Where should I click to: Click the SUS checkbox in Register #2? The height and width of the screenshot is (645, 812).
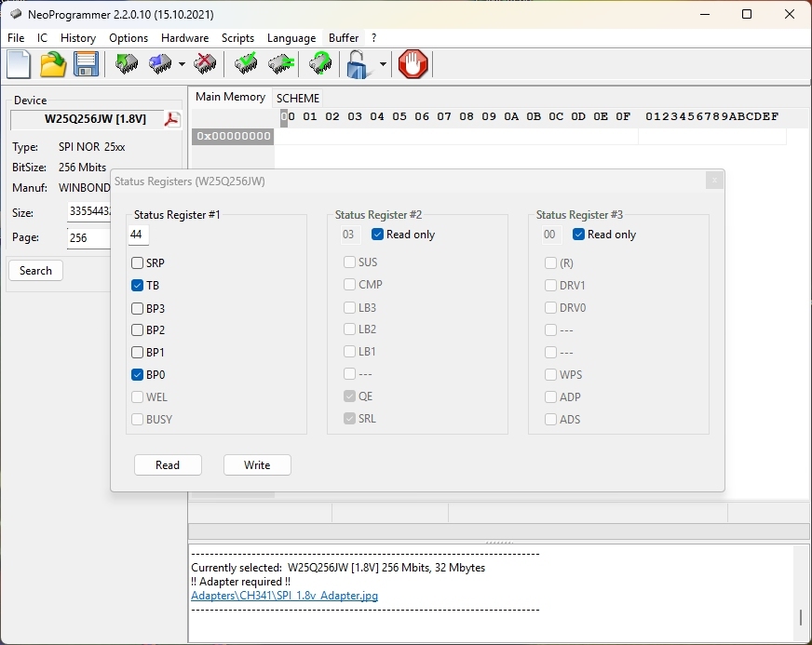[x=349, y=262]
